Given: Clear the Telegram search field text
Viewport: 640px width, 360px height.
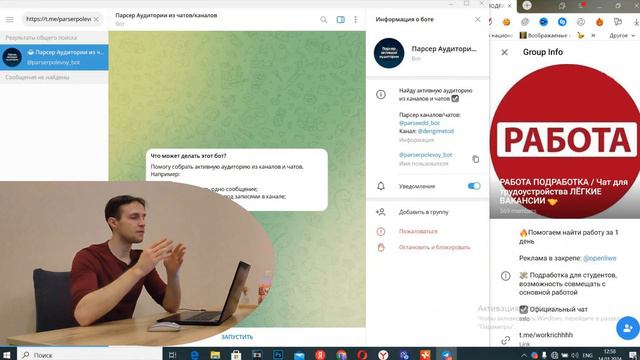Looking at the screenshot, I should point(96,19).
